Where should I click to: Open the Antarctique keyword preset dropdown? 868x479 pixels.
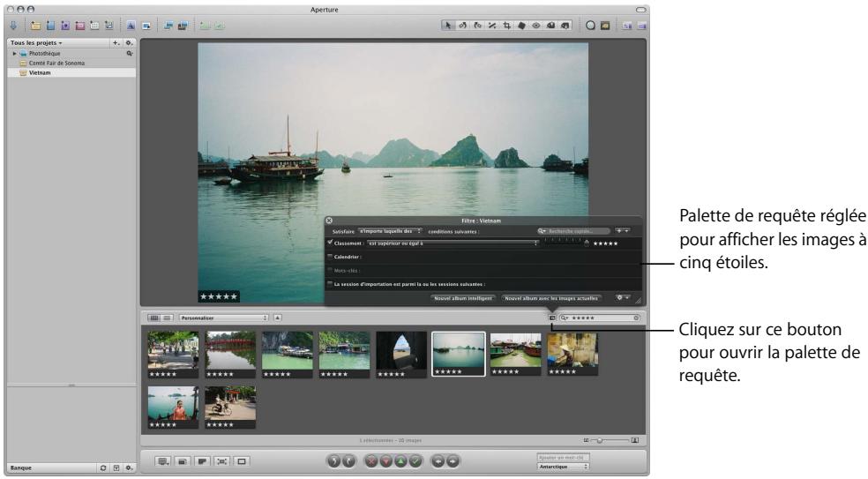click(x=563, y=467)
